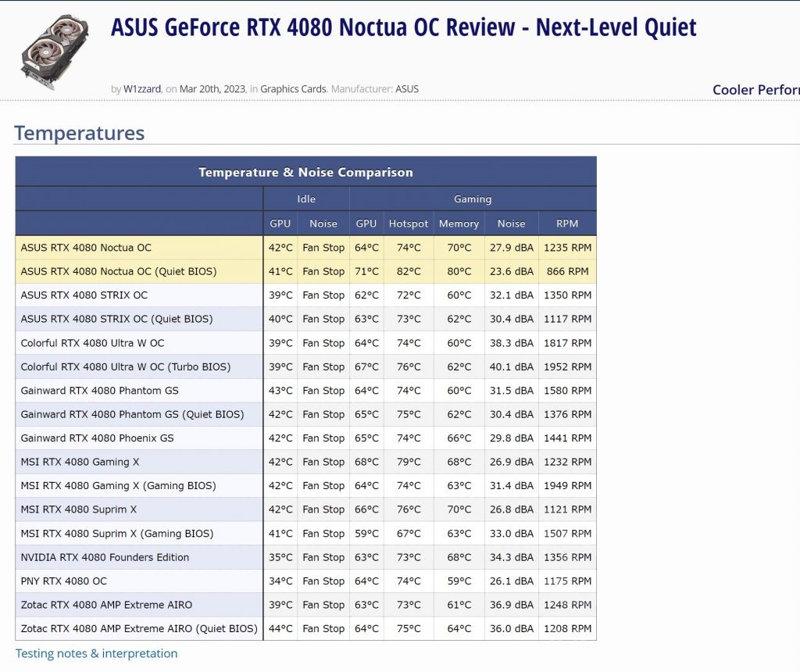Click the review title heading

click(x=403, y=28)
